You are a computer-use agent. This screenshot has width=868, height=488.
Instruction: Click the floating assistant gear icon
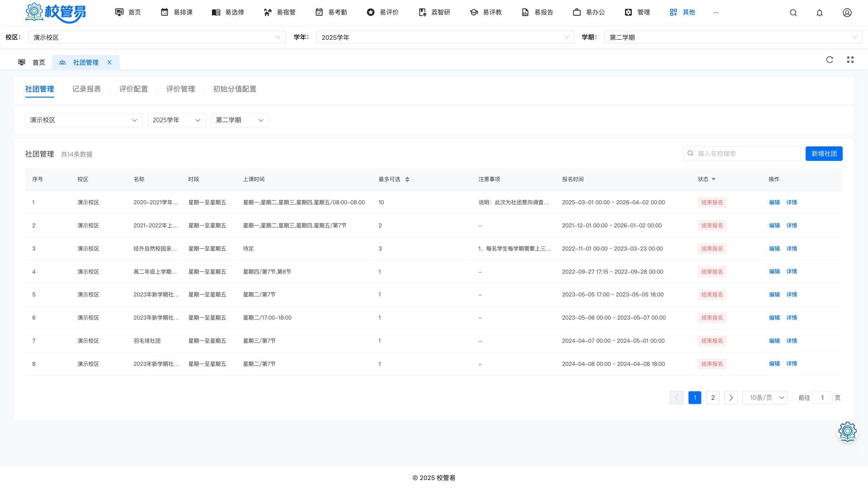tap(847, 432)
